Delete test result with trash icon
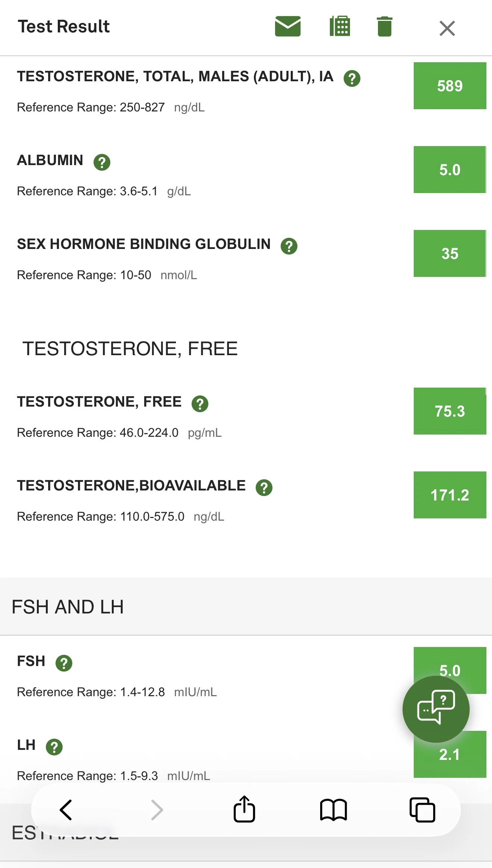The image size is (492, 868). click(384, 26)
